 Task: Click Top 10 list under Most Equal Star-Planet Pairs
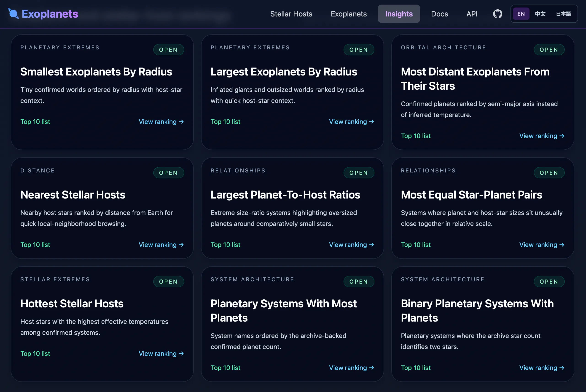(416, 245)
